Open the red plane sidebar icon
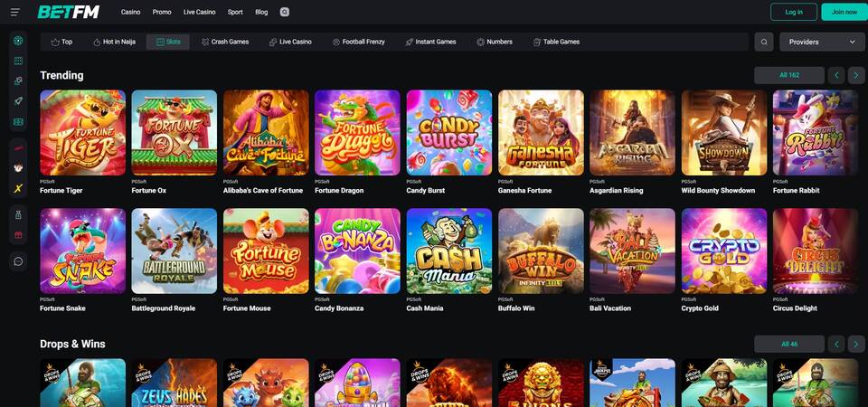Screen dimensions: 868x407 [x=18, y=147]
